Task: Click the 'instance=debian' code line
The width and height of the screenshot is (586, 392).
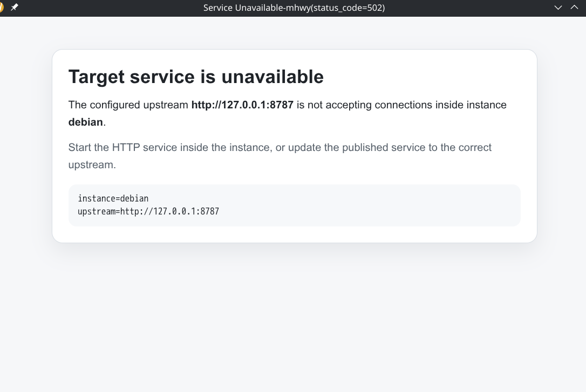Action: (x=113, y=198)
